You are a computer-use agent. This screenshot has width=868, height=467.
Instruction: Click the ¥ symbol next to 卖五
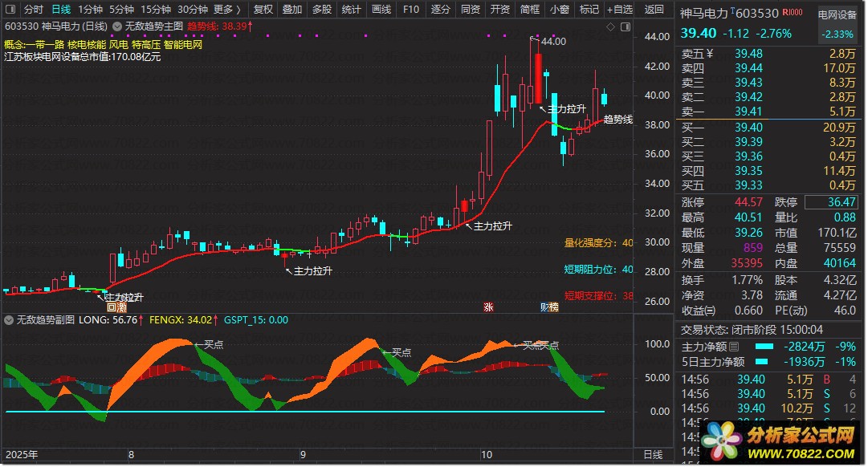tap(710, 54)
